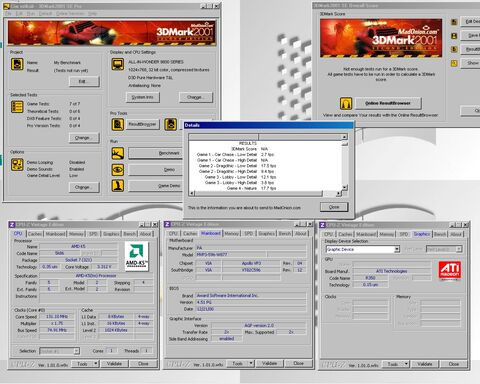The image size is (480, 384).
Task: Click the 'AGP version 2.0' value
Action: [x=259, y=325]
